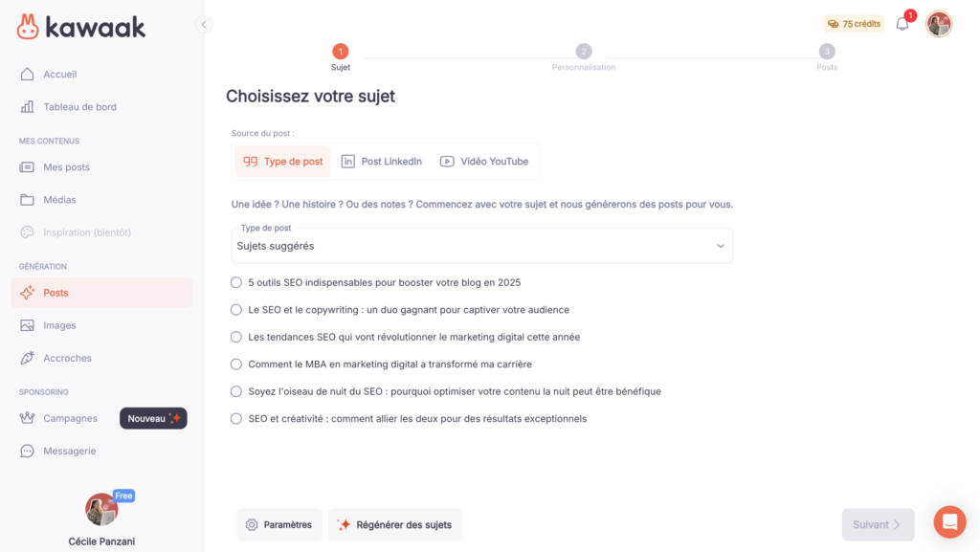
Task: Click the notification bell icon
Action: click(x=901, y=23)
